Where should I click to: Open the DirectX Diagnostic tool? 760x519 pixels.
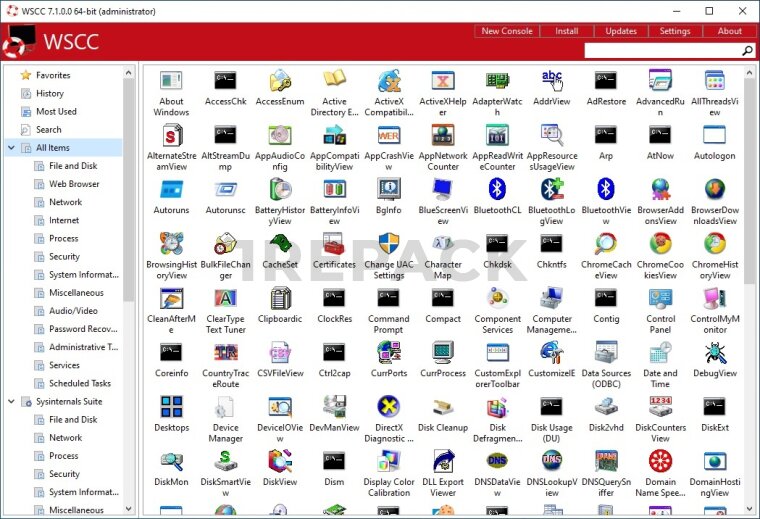[389, 407]
